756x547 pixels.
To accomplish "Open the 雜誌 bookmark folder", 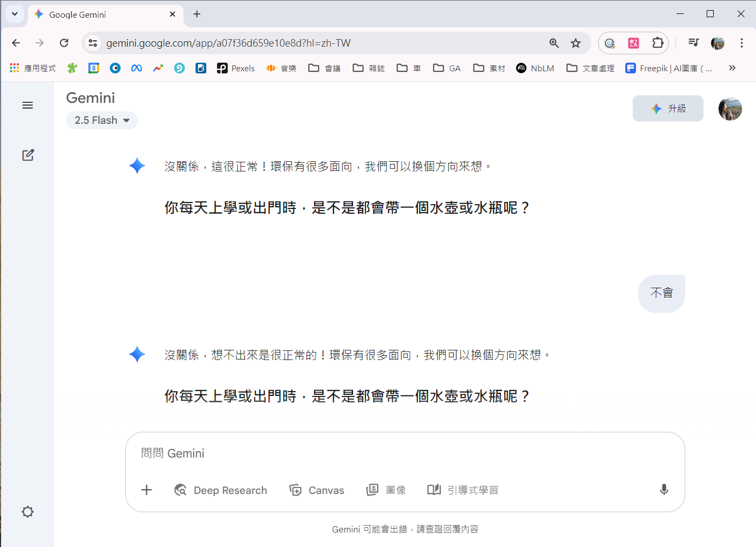I will [x=369, y=68].
